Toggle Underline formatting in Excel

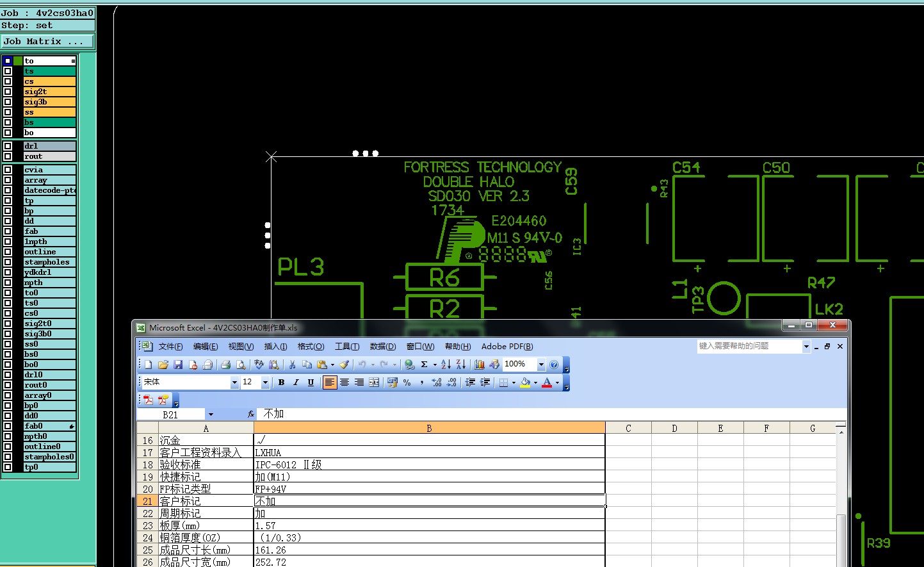[x=311, y=382]
